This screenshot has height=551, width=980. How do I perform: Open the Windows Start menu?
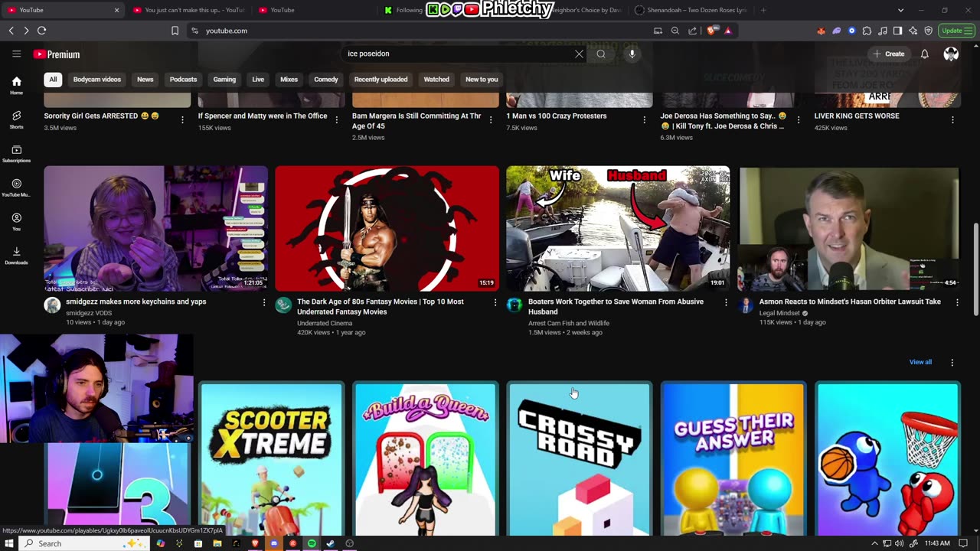[9, 543]
